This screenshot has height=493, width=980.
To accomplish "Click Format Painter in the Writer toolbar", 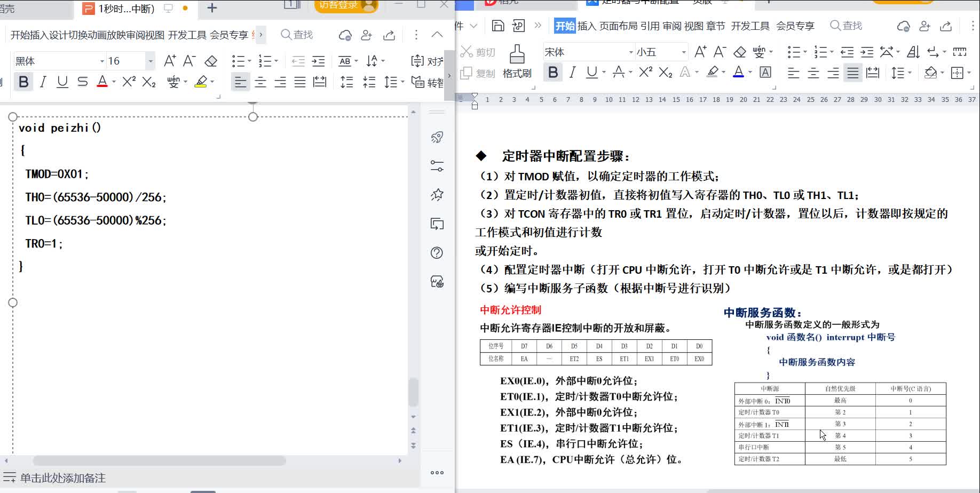I will [517, 61].
